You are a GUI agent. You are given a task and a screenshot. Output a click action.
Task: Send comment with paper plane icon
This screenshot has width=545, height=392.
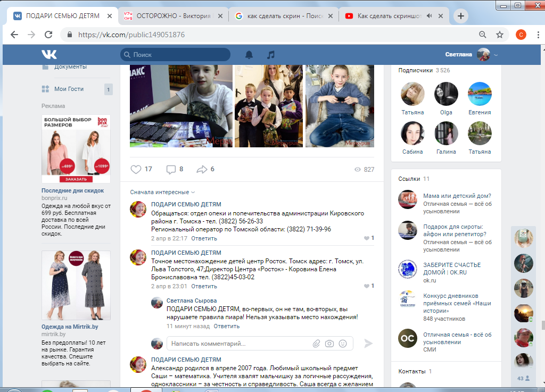coord(368,344)
